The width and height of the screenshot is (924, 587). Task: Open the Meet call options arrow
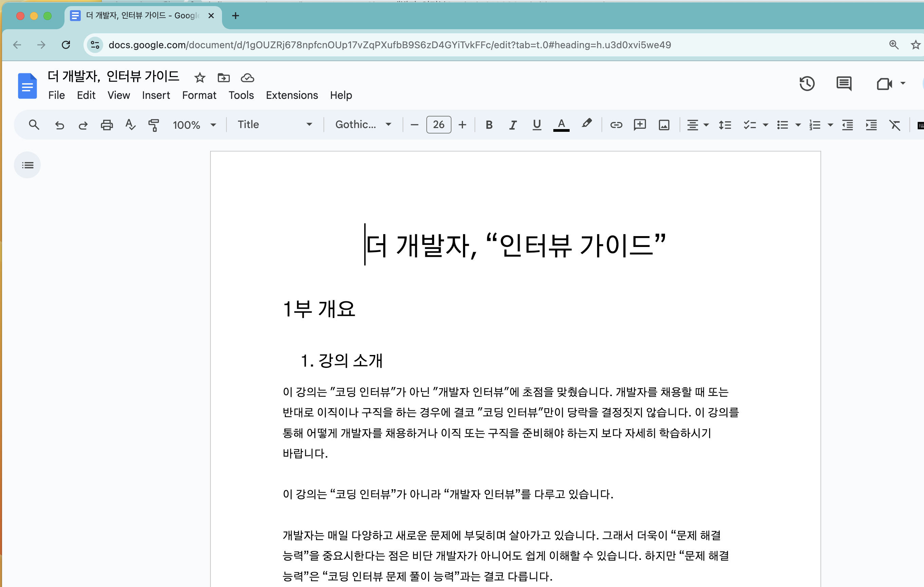(x=903, y=83)
